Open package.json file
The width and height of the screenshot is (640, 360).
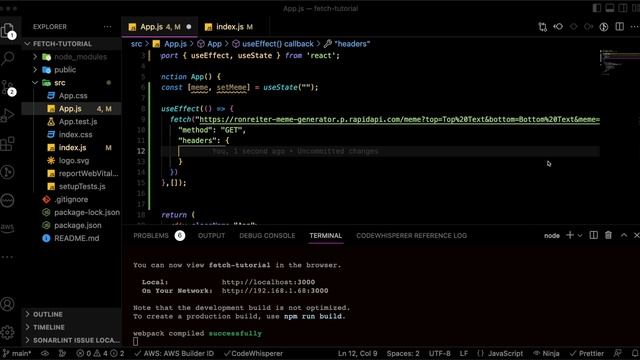pyautogui.click(x=72, y=225)
